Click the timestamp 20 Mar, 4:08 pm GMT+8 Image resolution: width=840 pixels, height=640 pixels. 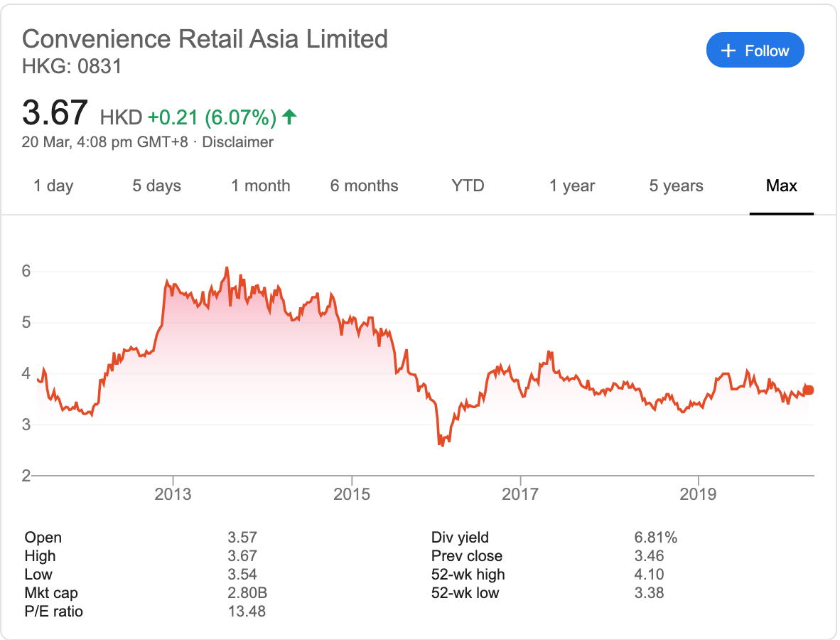click(104, 142)
